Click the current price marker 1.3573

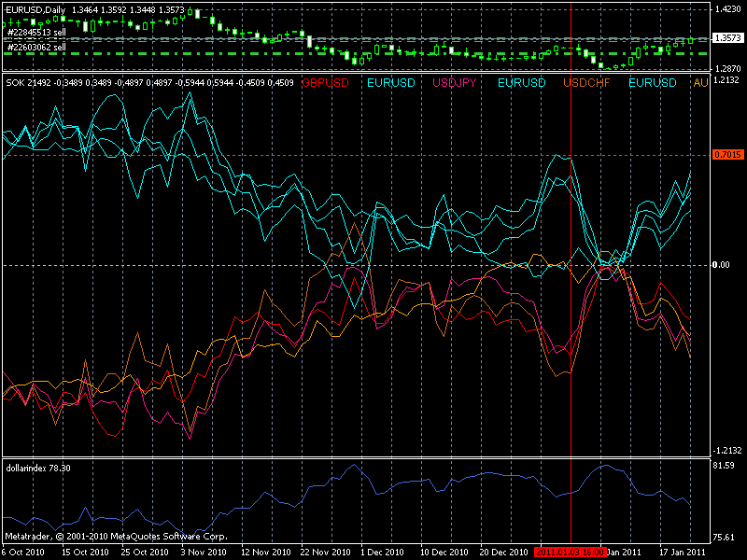(726, 38)
